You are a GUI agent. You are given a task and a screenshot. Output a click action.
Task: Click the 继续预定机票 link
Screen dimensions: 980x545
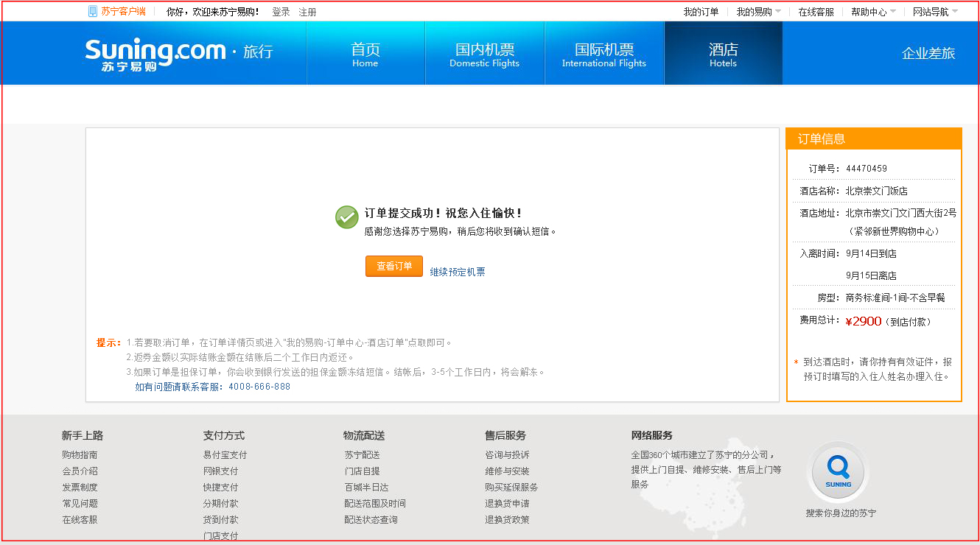458,272
